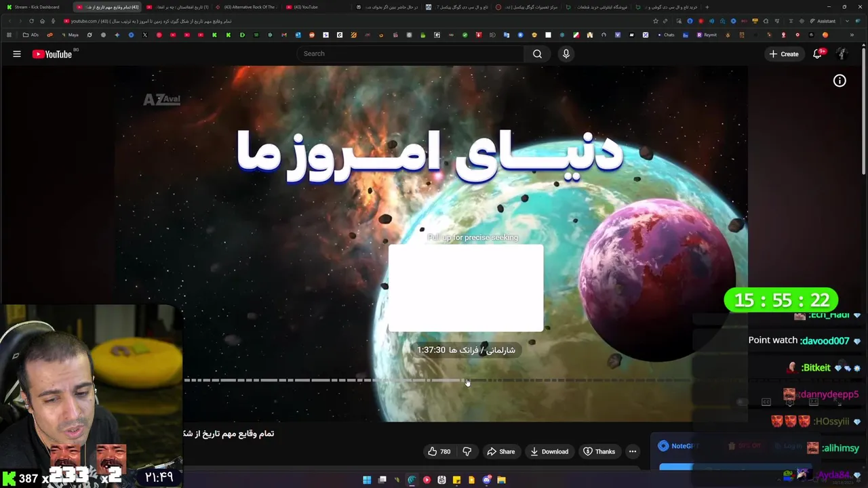Click chat user davood007
868x488 pixels.
tap(825, 340)
